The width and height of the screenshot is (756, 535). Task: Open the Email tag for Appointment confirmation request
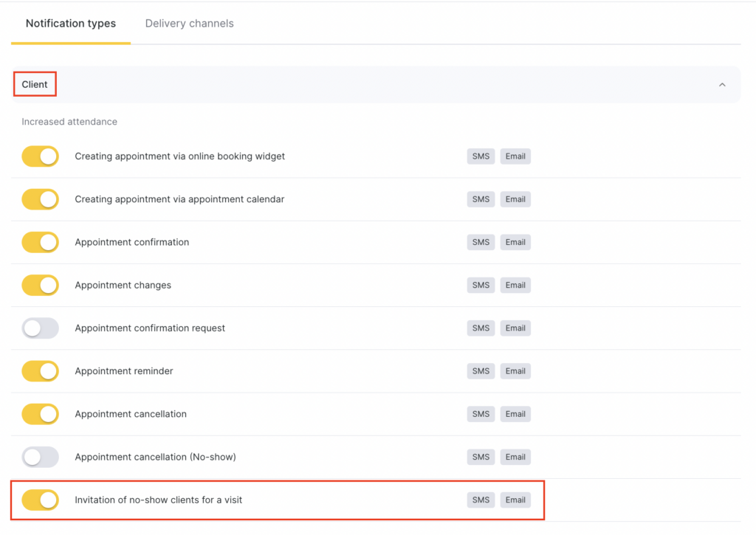(515, 328)
